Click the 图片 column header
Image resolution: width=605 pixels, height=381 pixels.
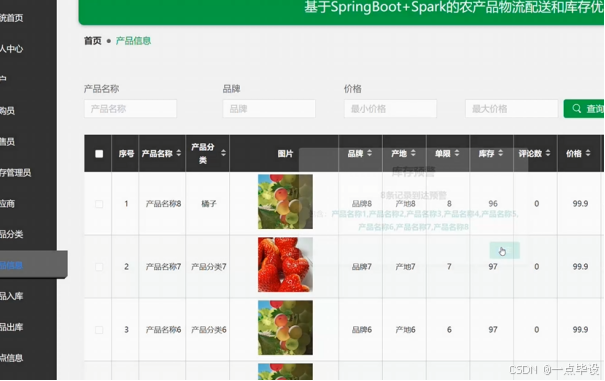click(285, 154)
